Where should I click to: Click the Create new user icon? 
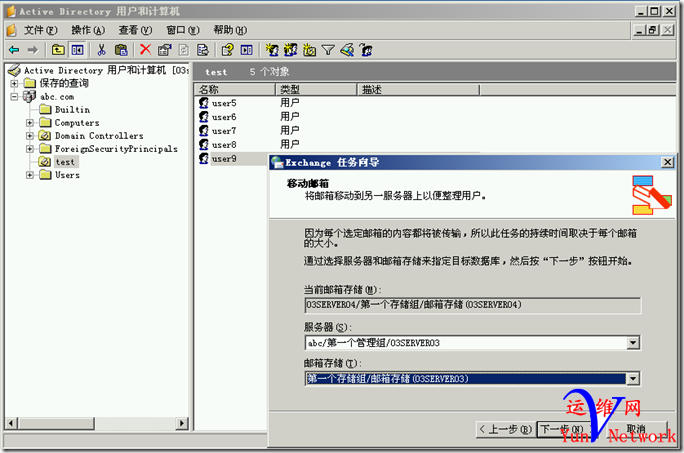(272, 50)
